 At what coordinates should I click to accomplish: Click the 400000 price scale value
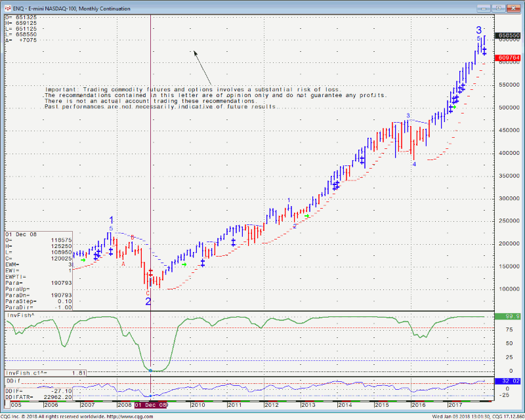click(509, 153)
